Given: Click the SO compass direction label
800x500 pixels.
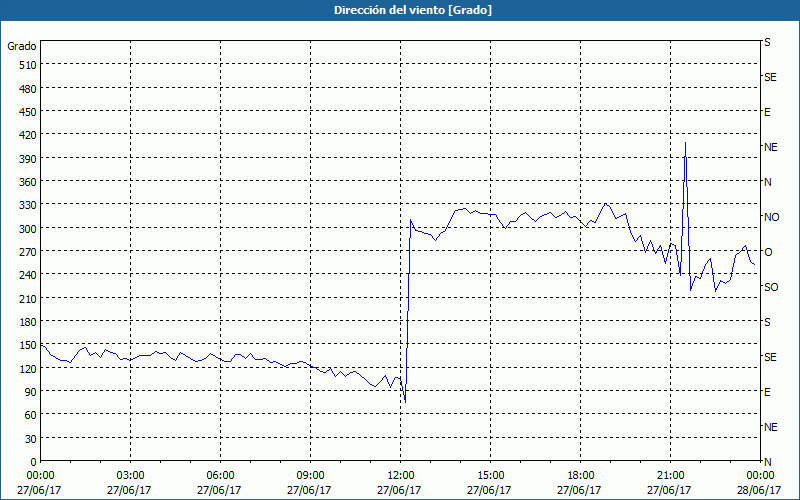Looking at the screenshot, I should (x=771, y=287).
